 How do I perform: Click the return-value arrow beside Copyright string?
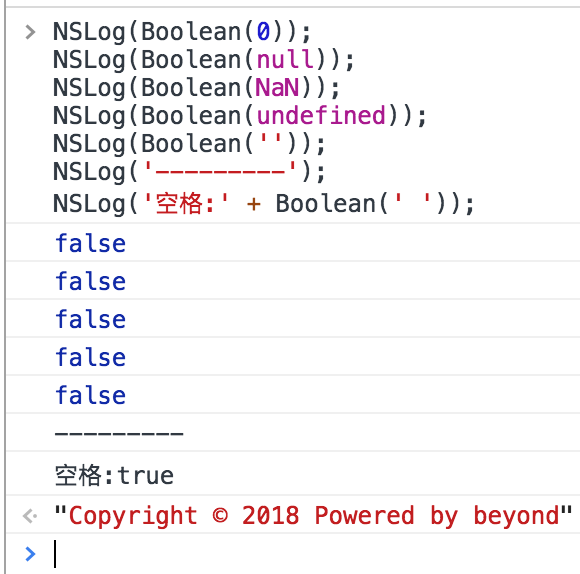click(x=30, y=516)
